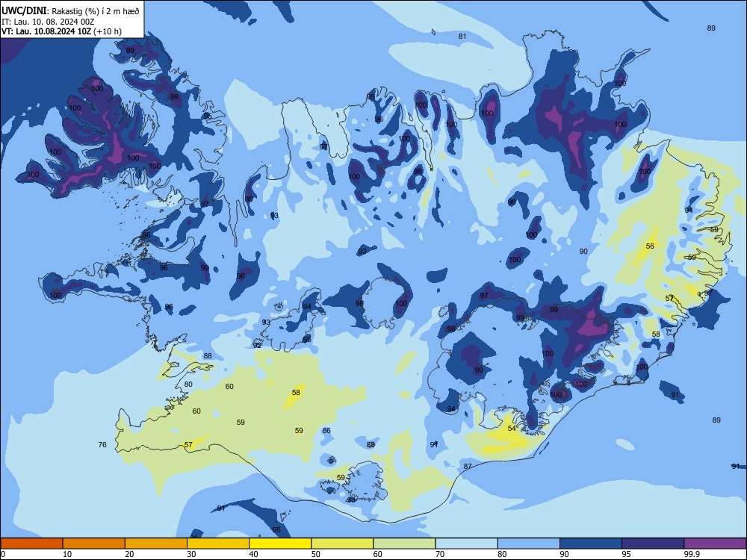Click the pale blue 70–80 legend swatch
The width and height of the screenshot is (747, 560).
click(466, 544)
